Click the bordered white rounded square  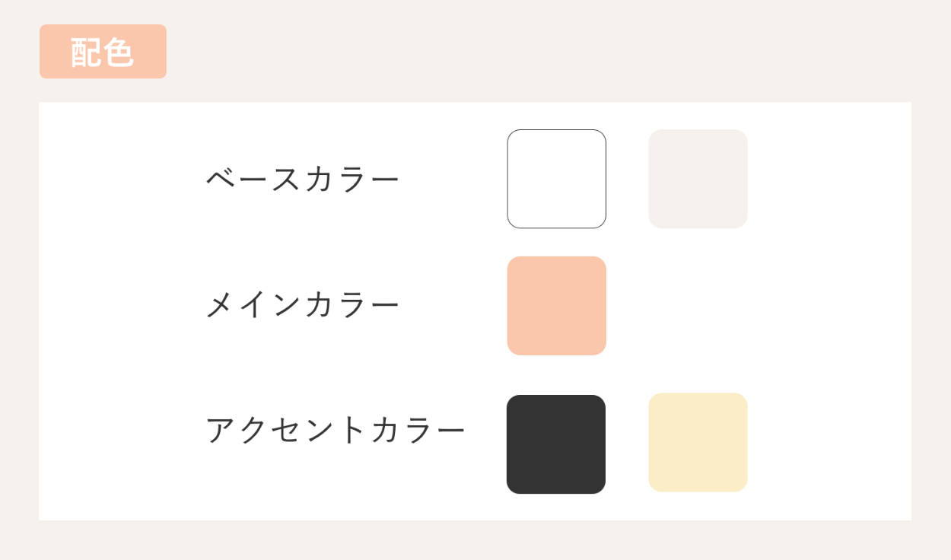[556, 179]
